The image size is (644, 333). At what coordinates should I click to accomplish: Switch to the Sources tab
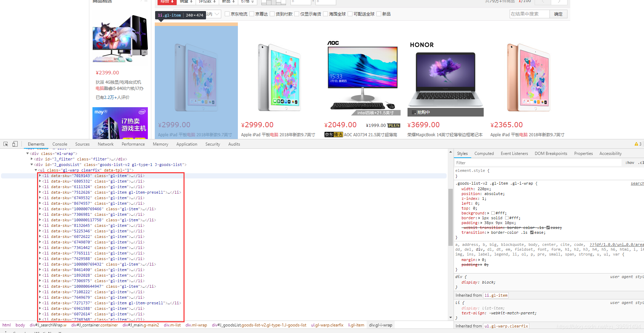(82, 144)
